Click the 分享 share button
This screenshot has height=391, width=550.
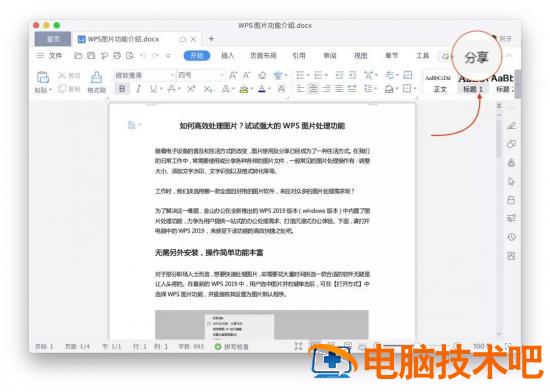(x=476, y=58)
